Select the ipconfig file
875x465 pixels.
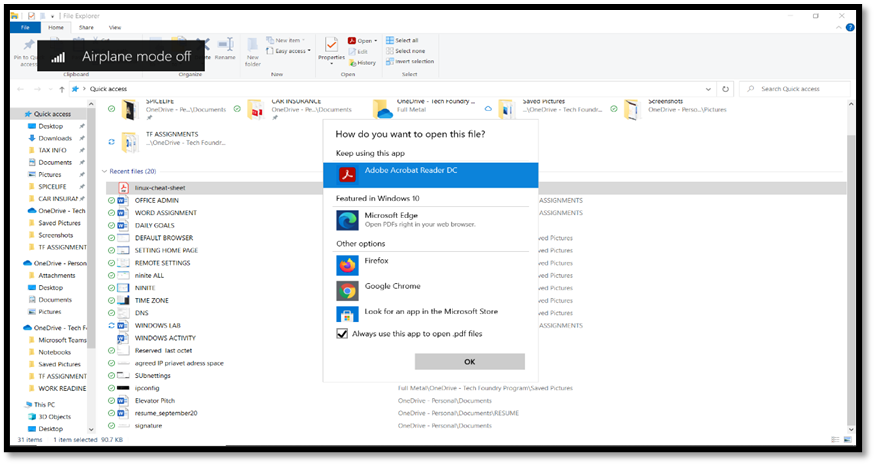pos(147,388)
